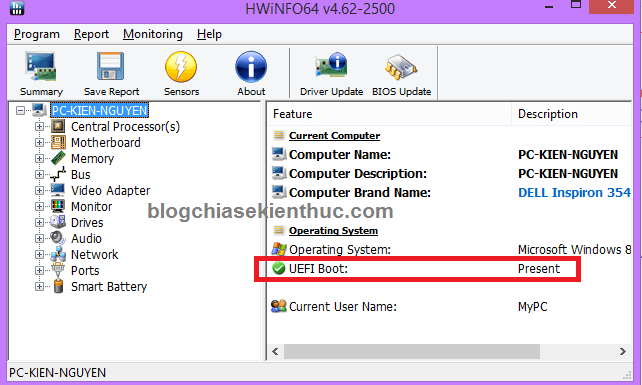Select the Motherboard tree label
642x385 pixels.
106,143
